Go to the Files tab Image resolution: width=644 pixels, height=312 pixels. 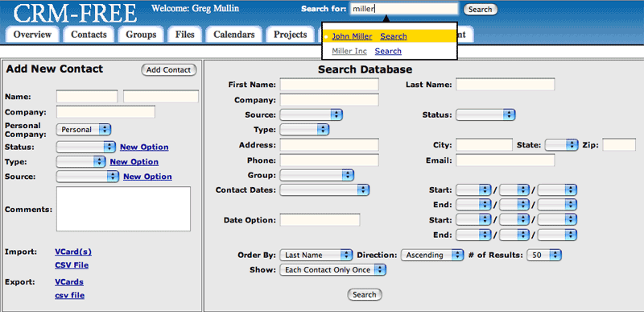click(x=184, y=35)
